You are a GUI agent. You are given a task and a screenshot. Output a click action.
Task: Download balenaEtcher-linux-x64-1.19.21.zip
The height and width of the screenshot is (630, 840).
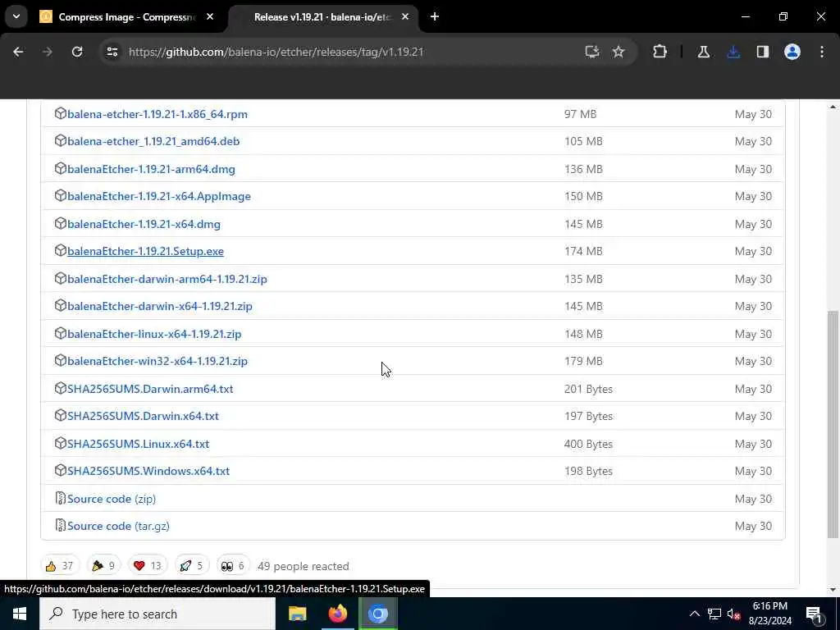[154, 335]
